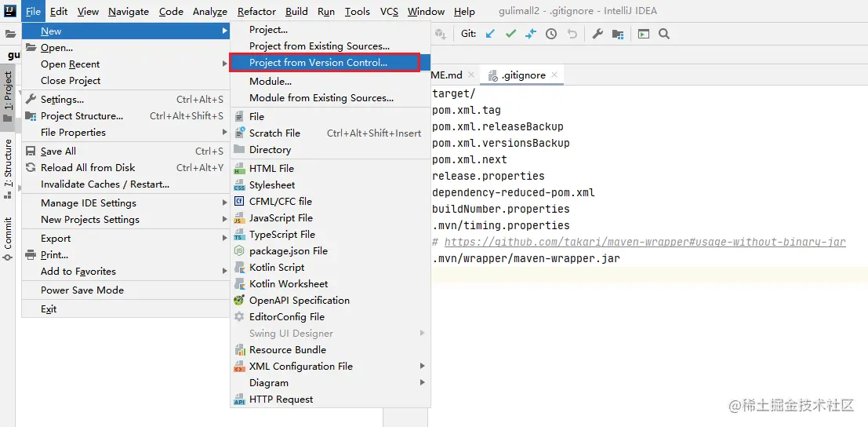Expand the Export submenu
The width and height of the screenshot is (868, 427).
(x=125, y=239)
